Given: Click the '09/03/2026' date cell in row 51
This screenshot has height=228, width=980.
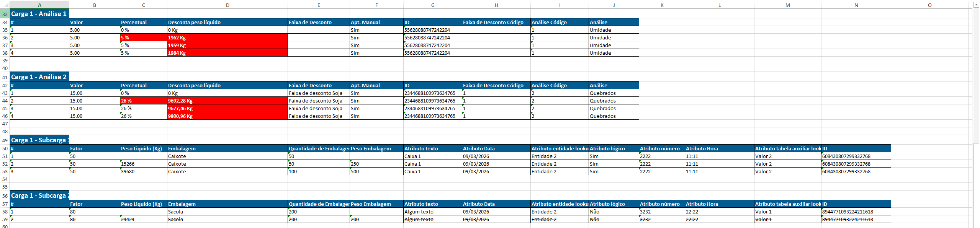Looking at the screenshot, I should click(x=496, y=156).
